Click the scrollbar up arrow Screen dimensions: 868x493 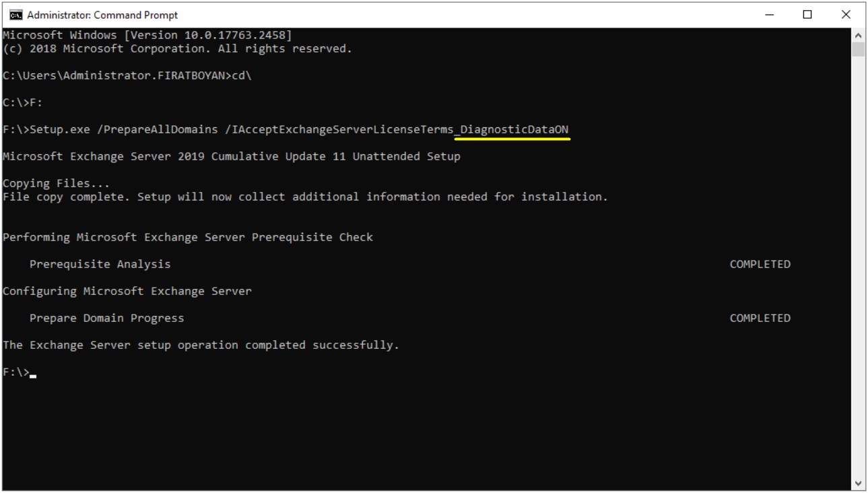(x=858, y=35)
